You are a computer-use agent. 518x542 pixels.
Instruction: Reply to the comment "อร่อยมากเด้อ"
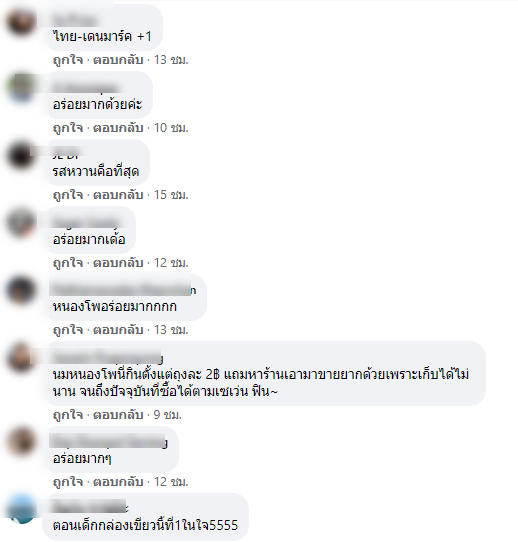pos(118,263)
